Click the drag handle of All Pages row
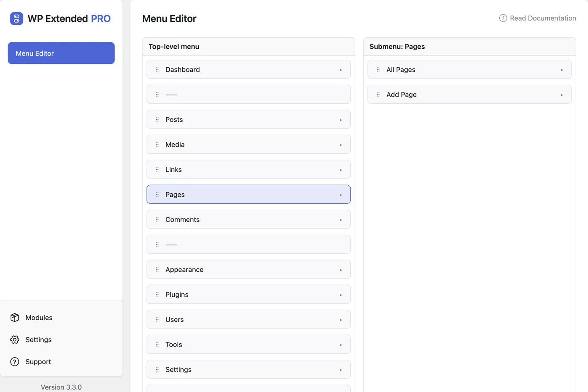 pos(378,70)
